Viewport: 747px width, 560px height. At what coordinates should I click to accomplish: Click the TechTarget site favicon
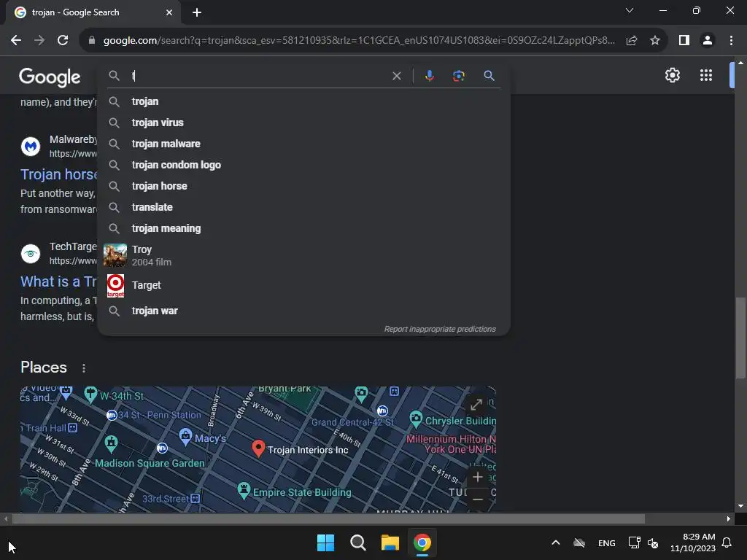31,253
